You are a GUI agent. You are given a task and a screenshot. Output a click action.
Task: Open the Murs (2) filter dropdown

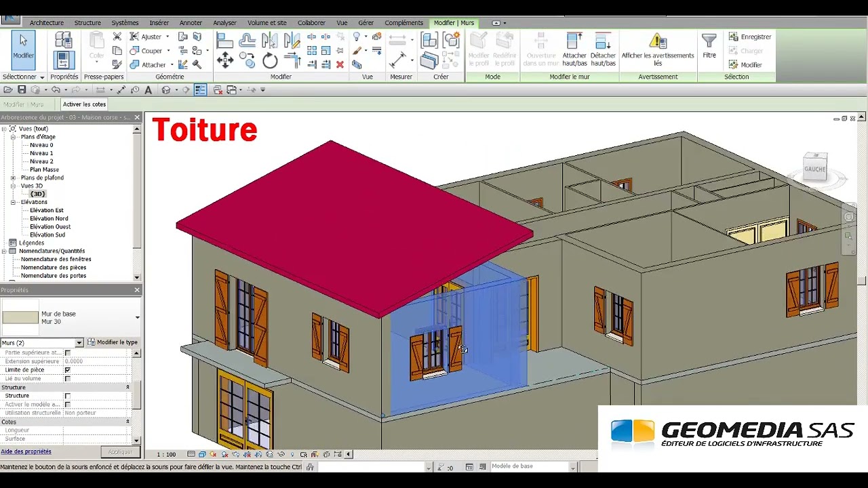click(x=79, y=343)
